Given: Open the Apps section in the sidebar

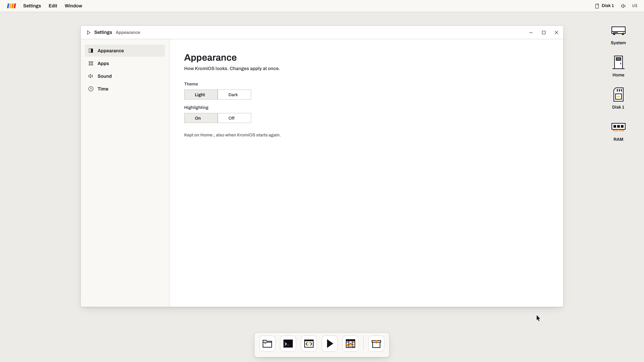Looking at the screenshot, I should click(x=125, y=63).
